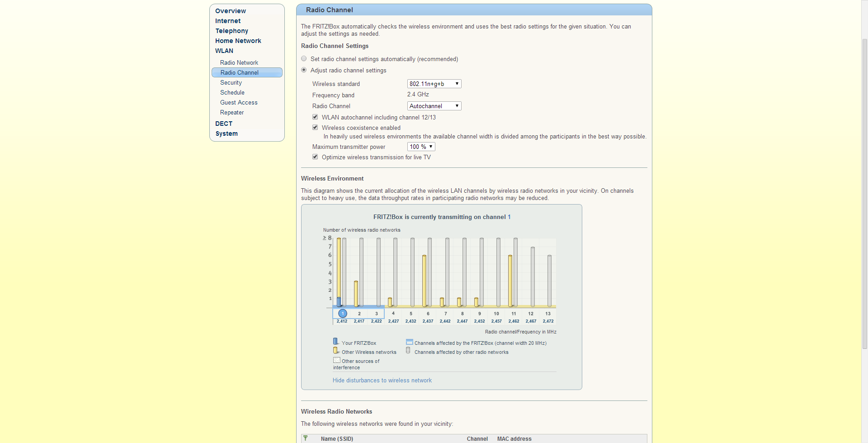Open Maximum transmitter power dropdown

[x=421, y=147]
